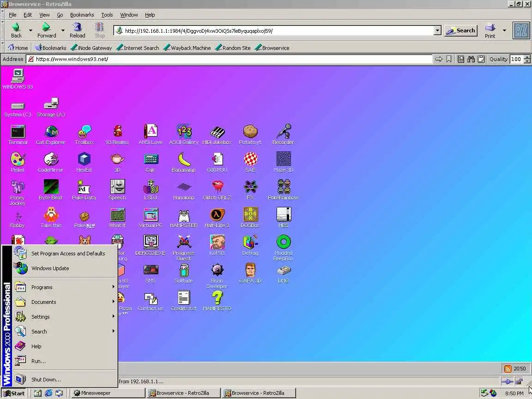Open Storage (A:) drive icon
The width and height of the screenshot is (532, 399).
click(50, 108)
